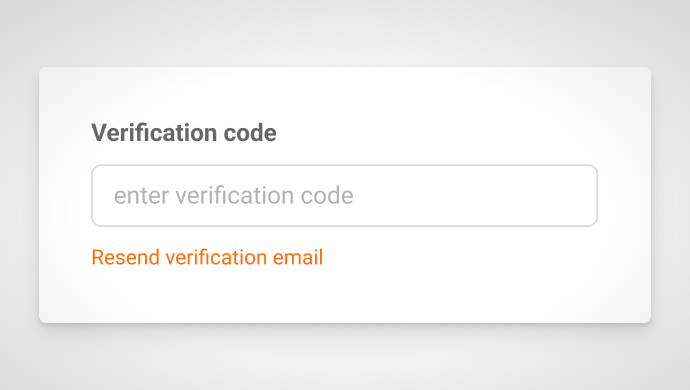Click the verification code input field
Image resolution: width=690 pixels, height=390 pixels.
(x=345, y=195)
